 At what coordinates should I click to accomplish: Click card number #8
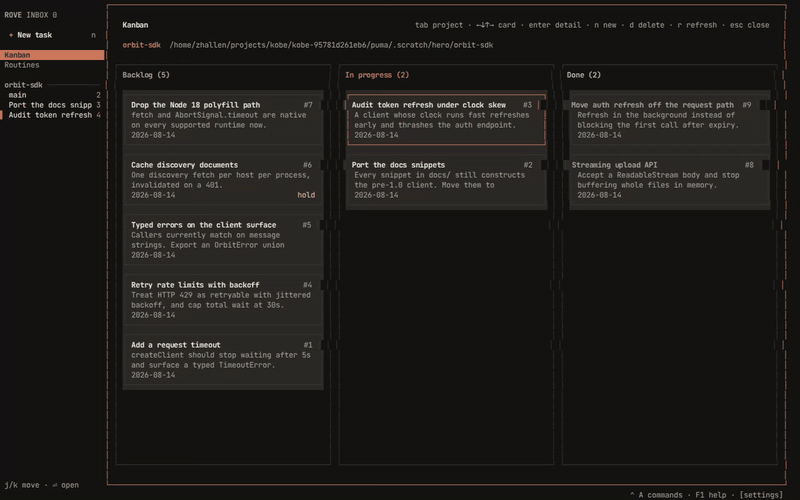[749, 165]
